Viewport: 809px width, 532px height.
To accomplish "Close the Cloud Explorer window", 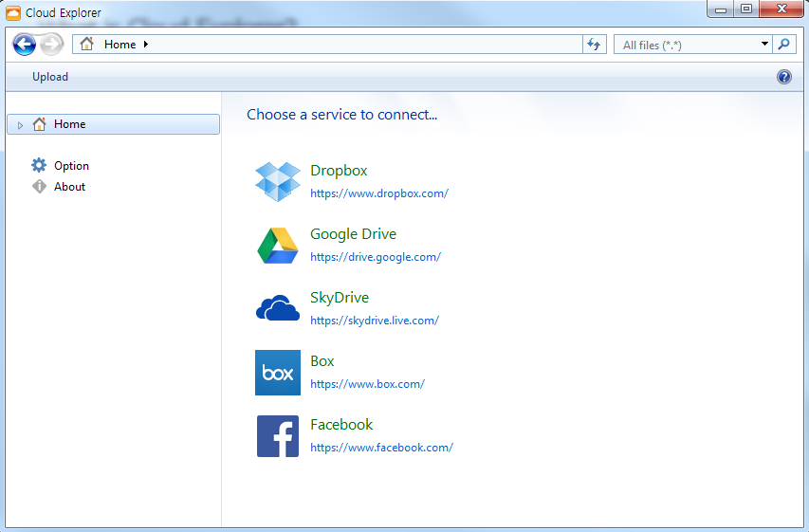I will point(781,9).
